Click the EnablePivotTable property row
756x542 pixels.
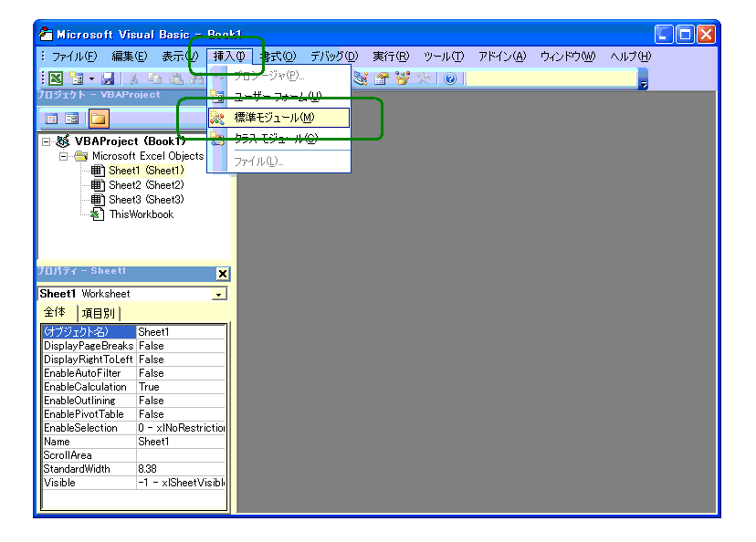[134, 414]
